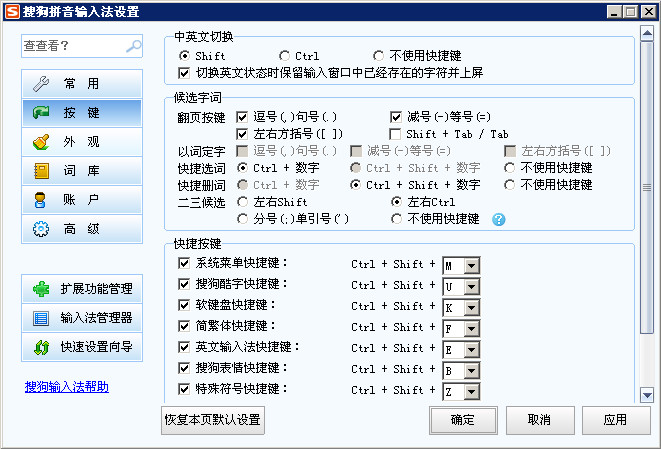Click the blue question mark help icon

point(498,219)
